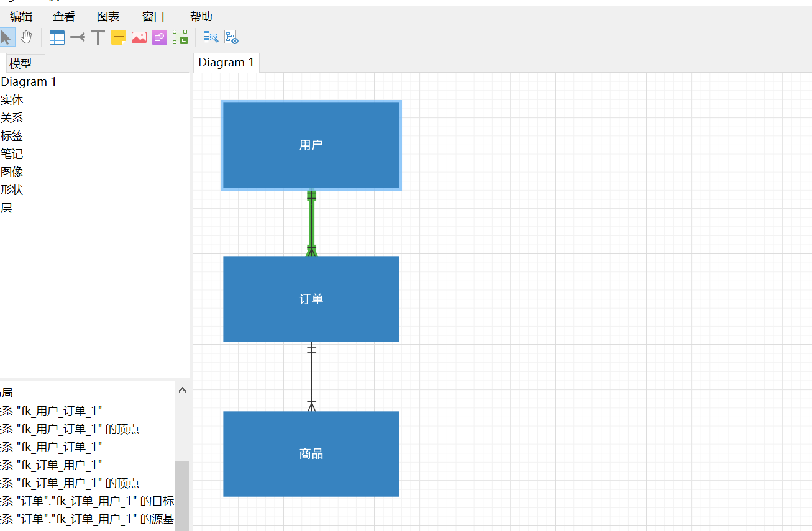Viewport: 812px width, 531px height.
Task: Select "fk_订单_用户_1" 的源基 history entry
Action: tap(88, 519)
